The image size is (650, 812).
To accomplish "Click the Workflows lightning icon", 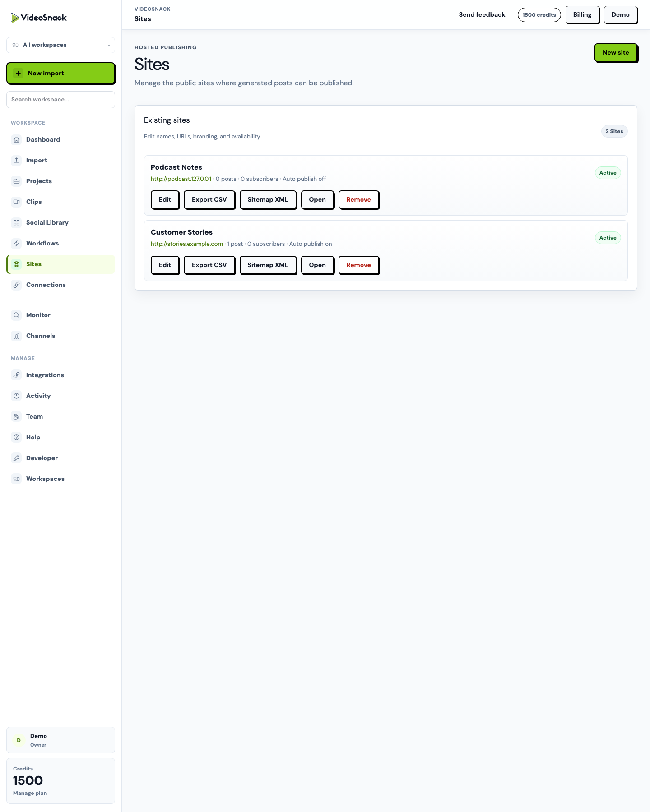I will coord(17,243).
